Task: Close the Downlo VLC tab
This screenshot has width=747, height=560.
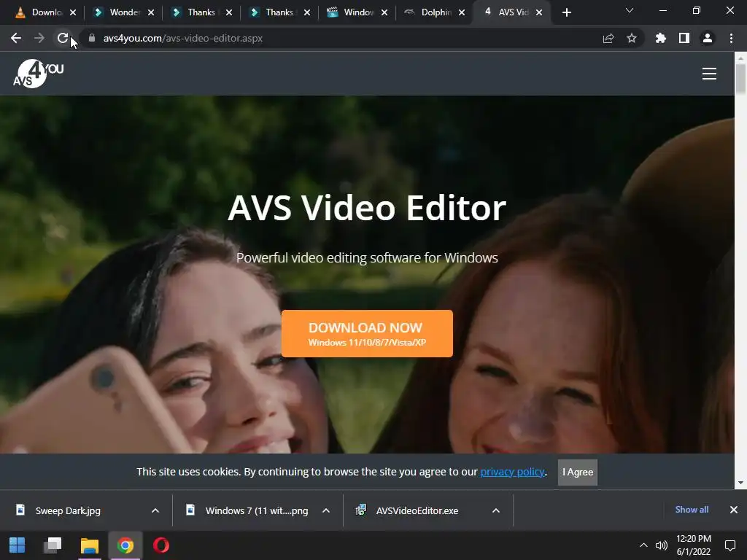Action: click(73, 12)
